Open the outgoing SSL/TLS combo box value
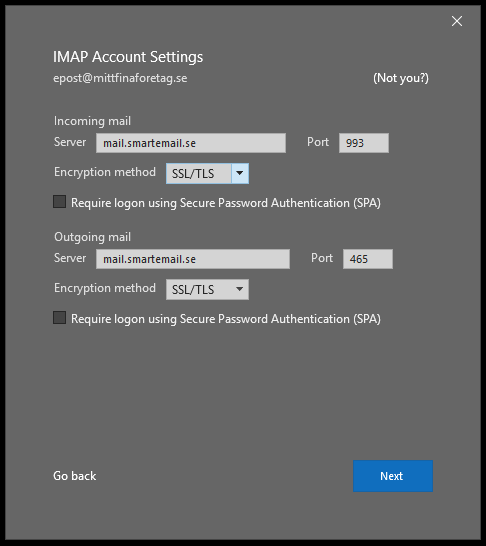 click(x=198, y=289)
